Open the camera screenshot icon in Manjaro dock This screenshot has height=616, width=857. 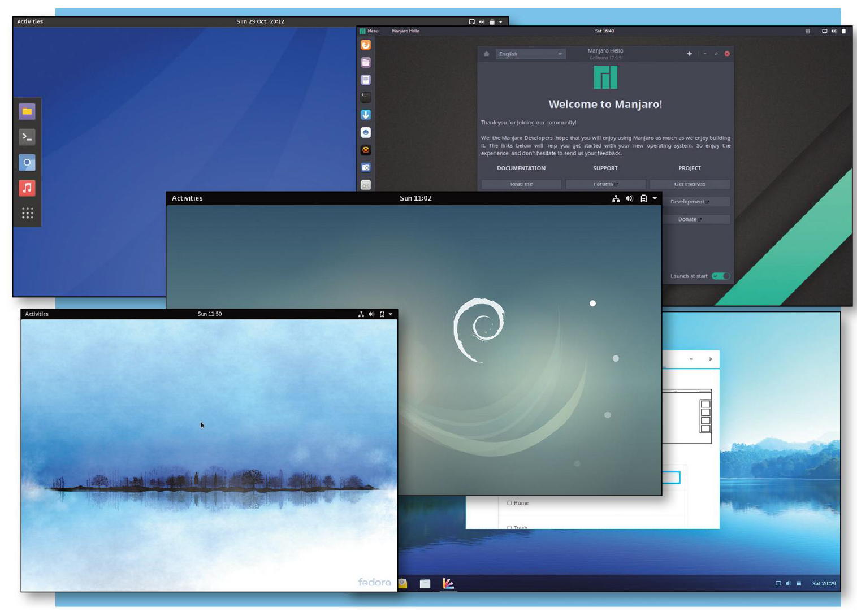(x=366, y=167)
